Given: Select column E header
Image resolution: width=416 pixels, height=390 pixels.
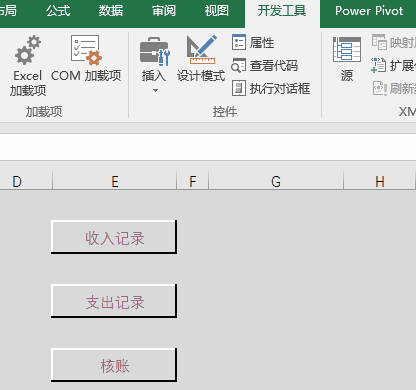Looking at the screenshot, I should click(114, 181).
